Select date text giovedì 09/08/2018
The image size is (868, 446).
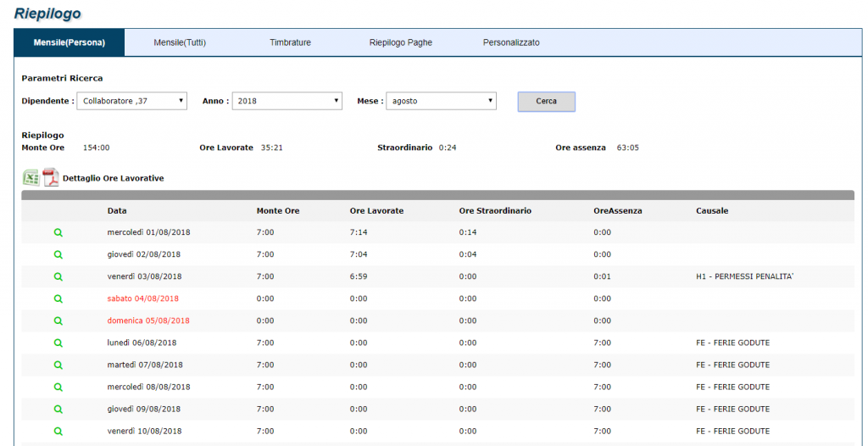click(143, 409)
